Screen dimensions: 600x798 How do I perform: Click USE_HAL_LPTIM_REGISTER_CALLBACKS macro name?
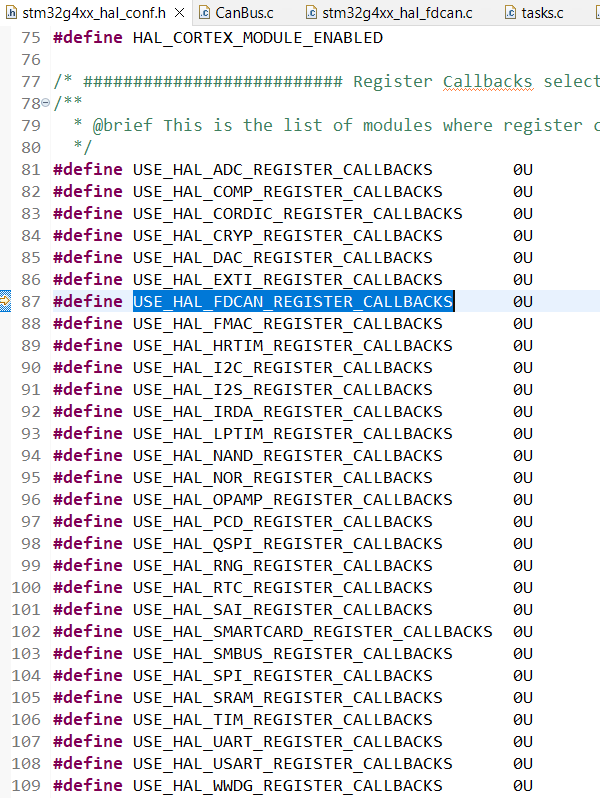pyautogui.click(x=293, y=434)
